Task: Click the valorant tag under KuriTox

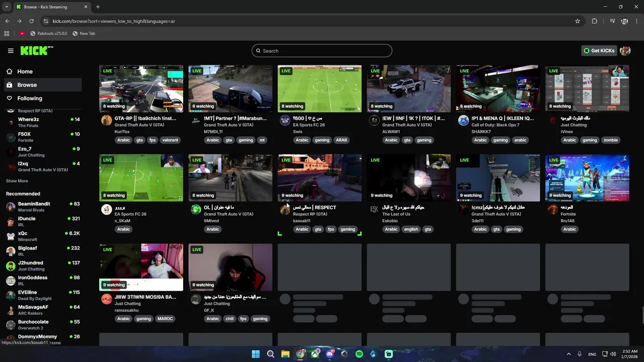Action: (x=171, y=140)
